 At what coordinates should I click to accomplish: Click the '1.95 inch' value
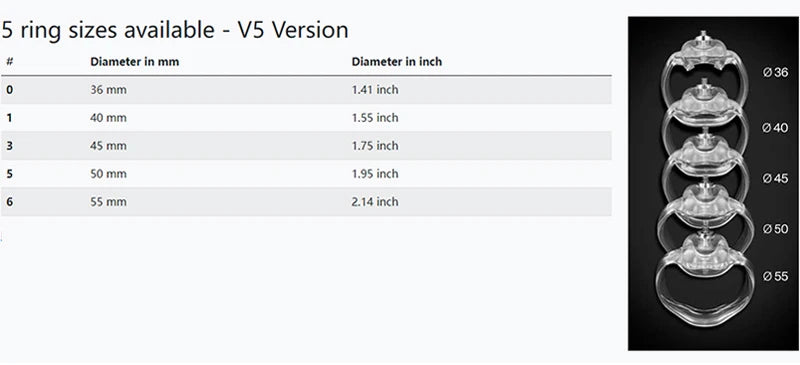point(375,174)
